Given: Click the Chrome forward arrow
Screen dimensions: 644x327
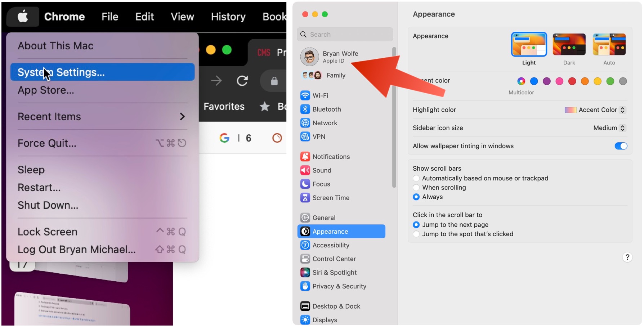Looking at the screenshot, I should (x=216, y=81).
